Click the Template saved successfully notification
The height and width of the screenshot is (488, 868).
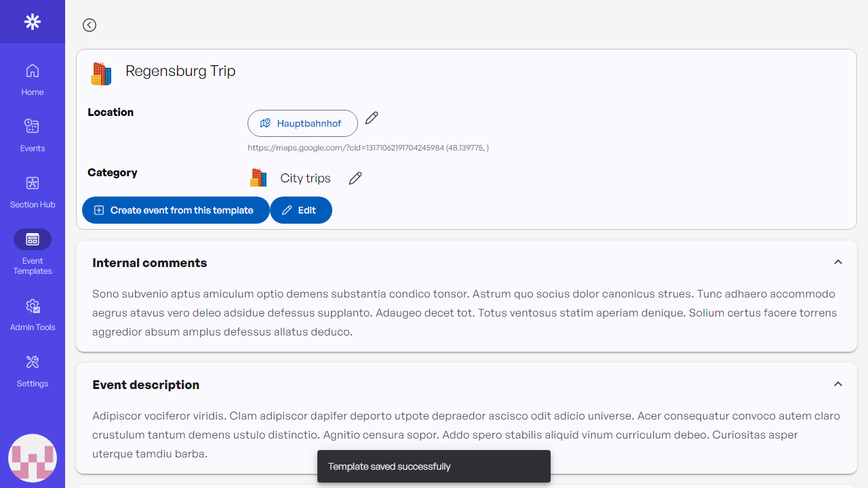[434, 466]
